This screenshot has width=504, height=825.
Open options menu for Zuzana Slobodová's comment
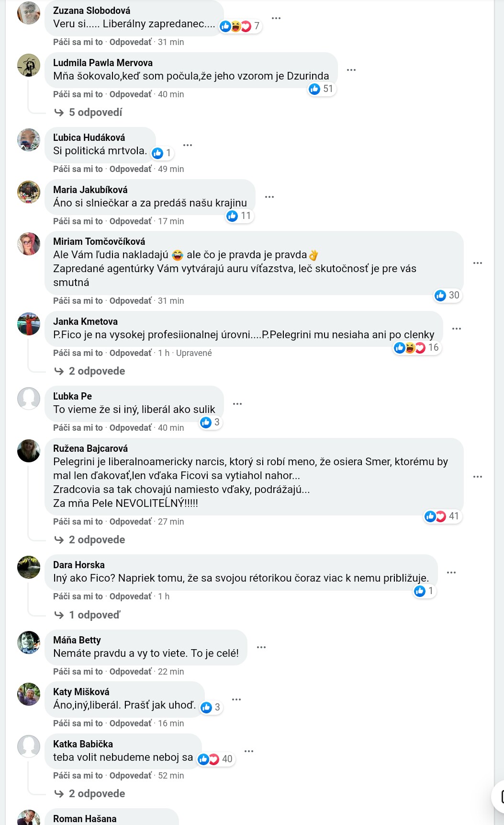[x=276, y=18]
